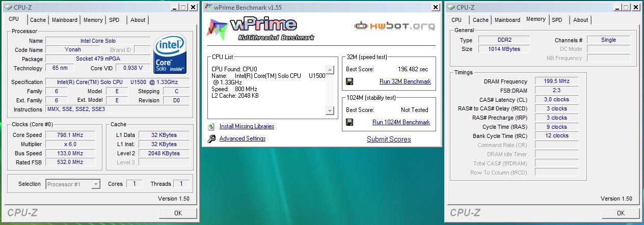This screenshot has height=225, width=644.
Task: Click the Cores count field
Action: pyautogui.click(x=135, y=184)
